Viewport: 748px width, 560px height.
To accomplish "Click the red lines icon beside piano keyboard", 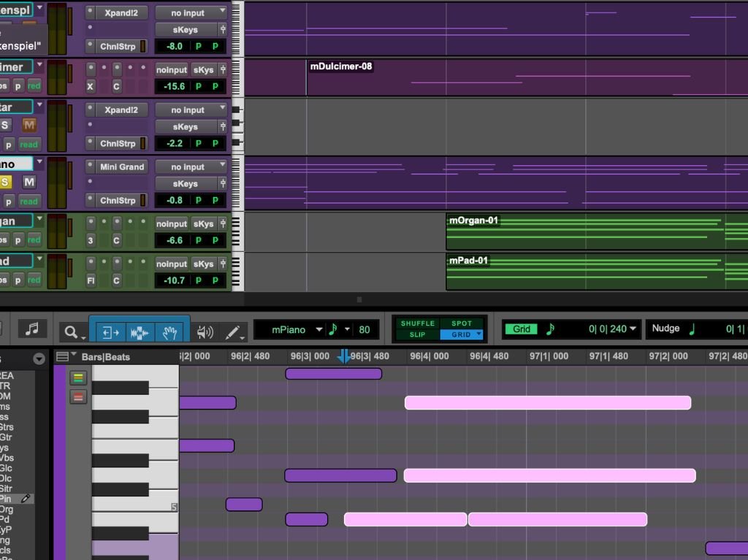I will (x=79, y=397).
